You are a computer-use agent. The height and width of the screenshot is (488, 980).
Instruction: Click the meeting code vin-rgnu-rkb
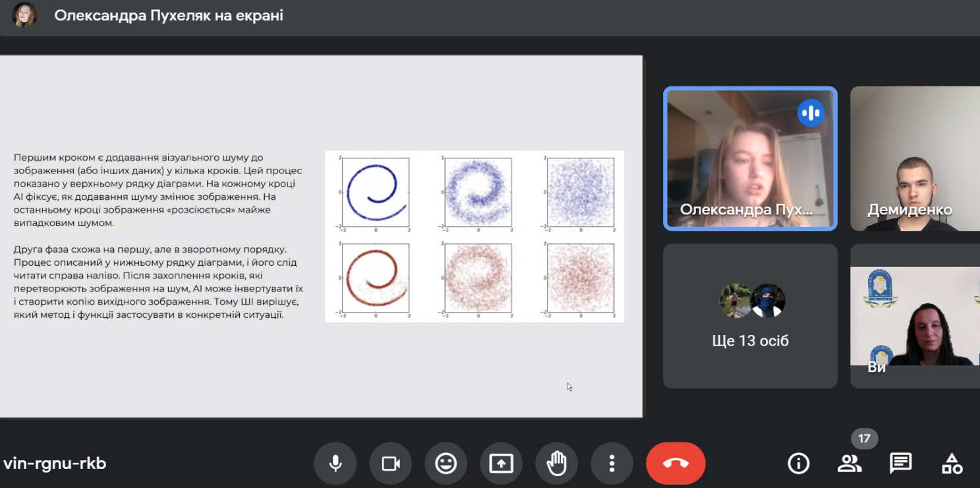tap(55, 464)
